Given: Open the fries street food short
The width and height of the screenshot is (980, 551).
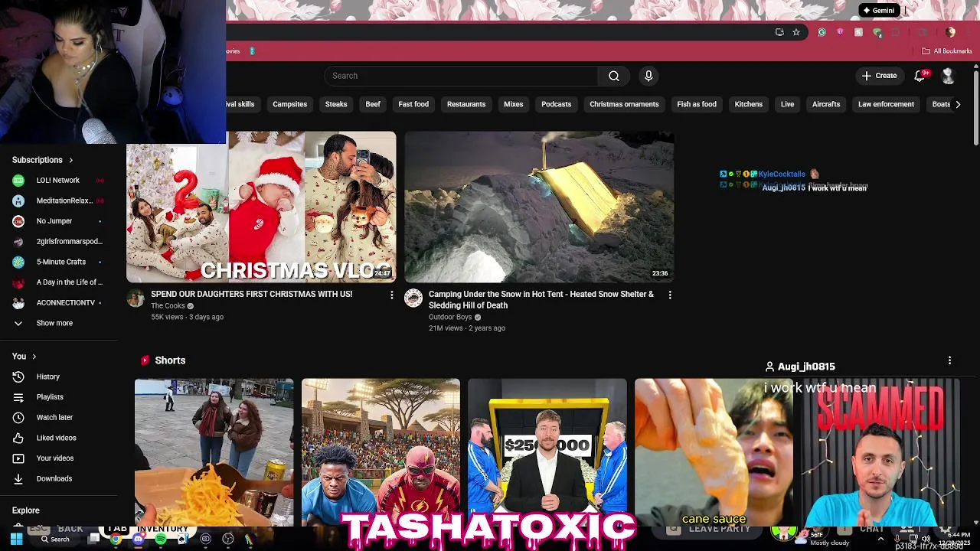Looking at the screenshot, I should [214, 452].
